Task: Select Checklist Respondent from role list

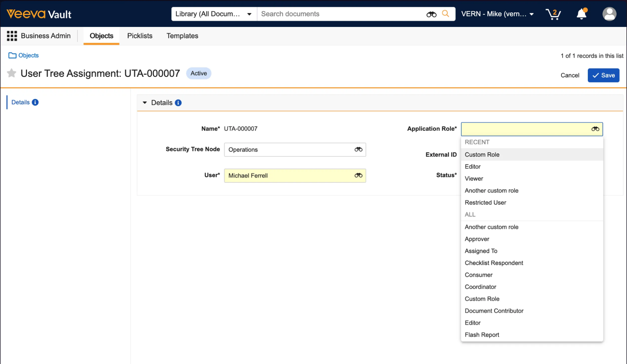Action: coord(494,263)
